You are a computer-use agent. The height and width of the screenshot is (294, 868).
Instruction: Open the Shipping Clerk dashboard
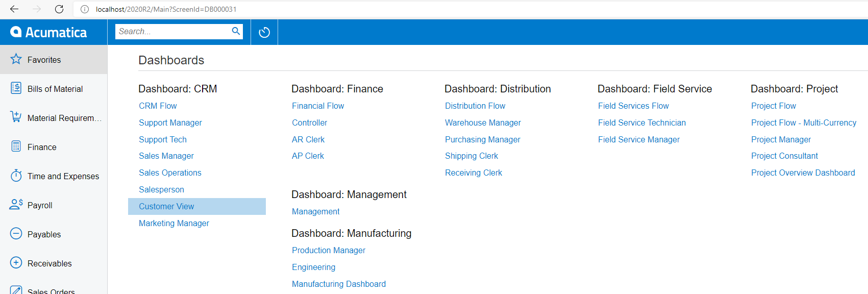pyautogui.click(x=472, y=156)
